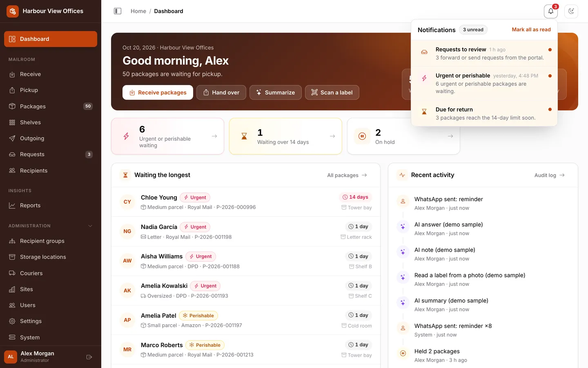The image size is (588, 368).
Task: Follow the All packages link
Action: coord(347,175)
